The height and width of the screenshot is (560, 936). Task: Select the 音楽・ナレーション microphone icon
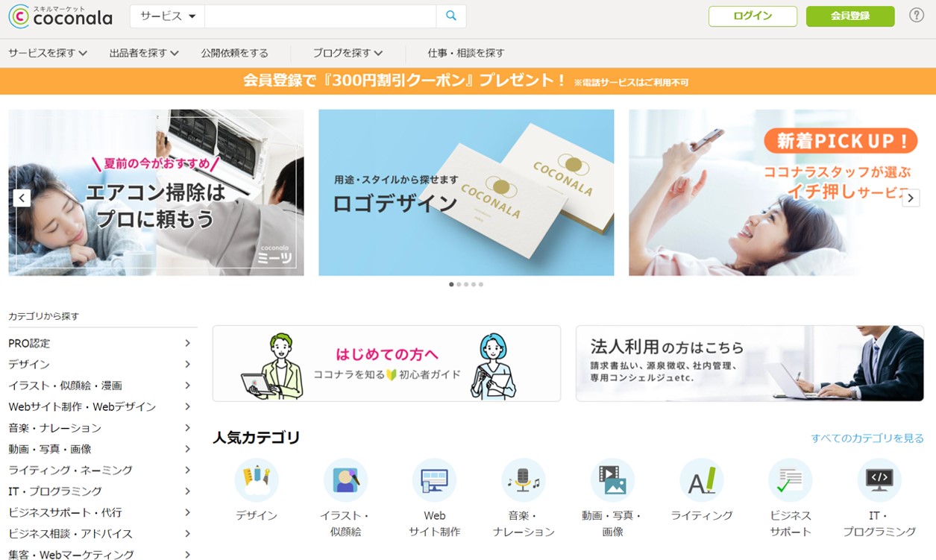524,480
